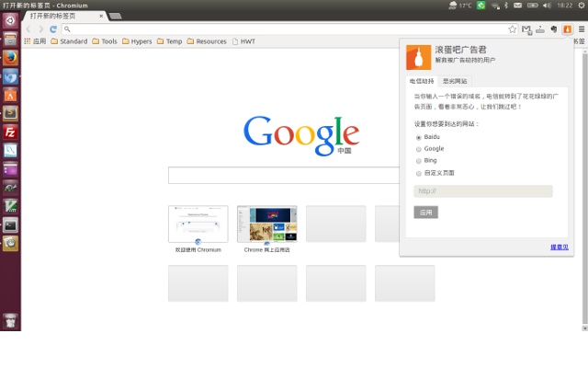Open the Apps shortcut in bookmarks bar
588x368 pixels.
click(x=35, y=41)
